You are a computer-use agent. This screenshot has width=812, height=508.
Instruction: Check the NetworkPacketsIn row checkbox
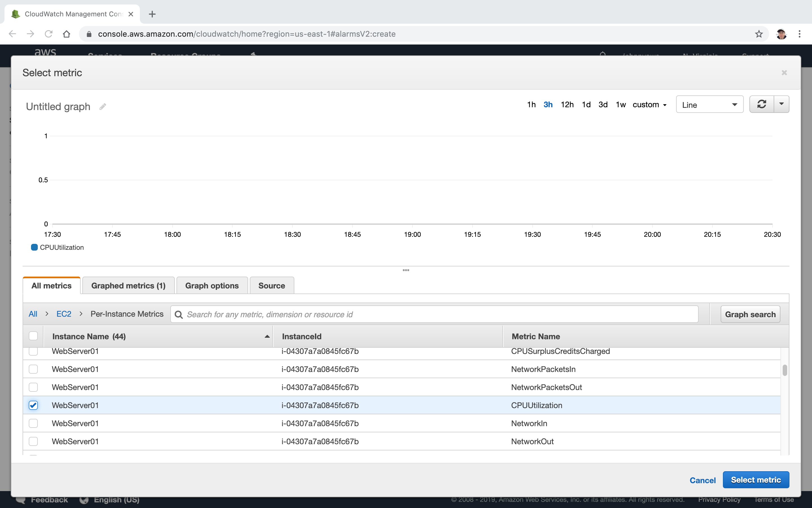pyautogui.click(x=33, y=369)
